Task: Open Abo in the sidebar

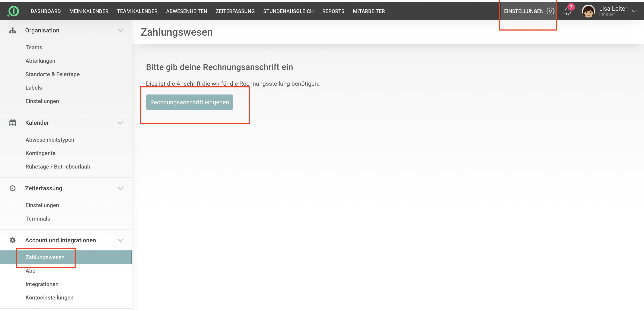Action: click(31, 271)
